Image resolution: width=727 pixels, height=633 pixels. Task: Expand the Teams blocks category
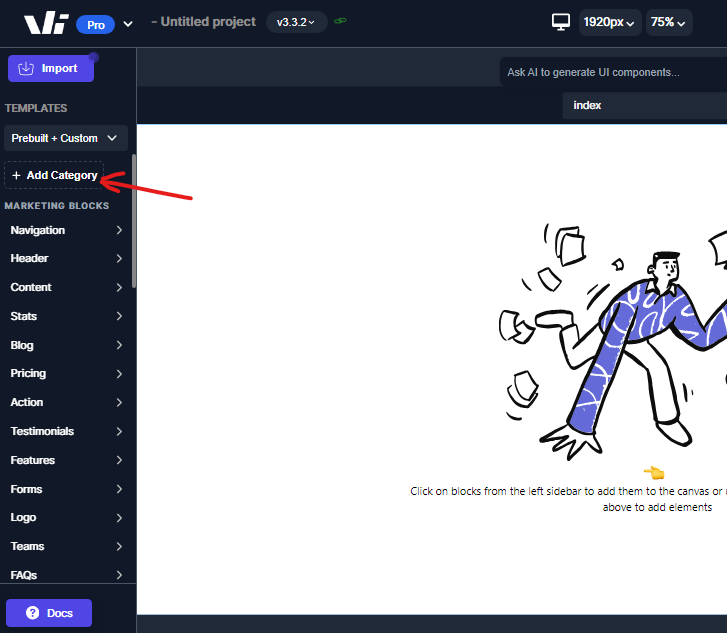click(x=67, y=546)
